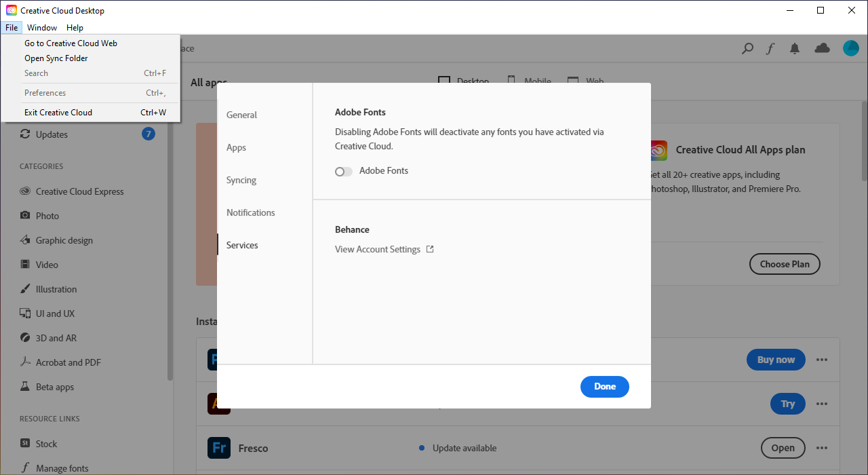Image resolution: width=868 pixels, height=475 pixels.
Task: Open the fonts icon in header
Action: pos(770,49)
